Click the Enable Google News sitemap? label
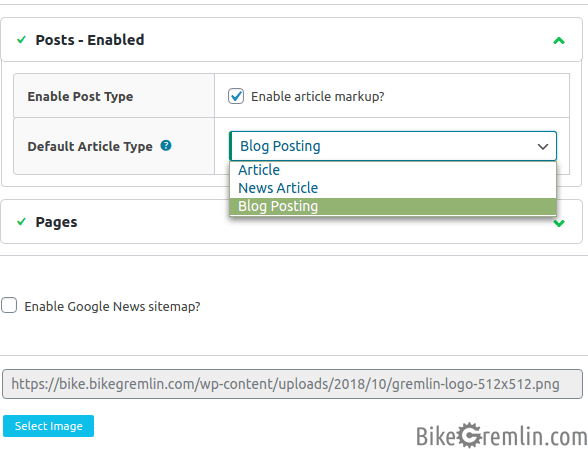The image size is (588, 449). point(112,306)
